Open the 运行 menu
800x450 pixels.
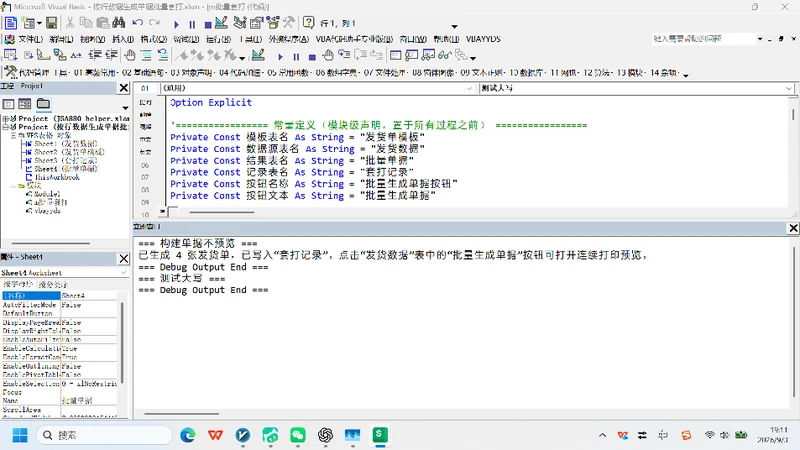[x=218, y=39]
